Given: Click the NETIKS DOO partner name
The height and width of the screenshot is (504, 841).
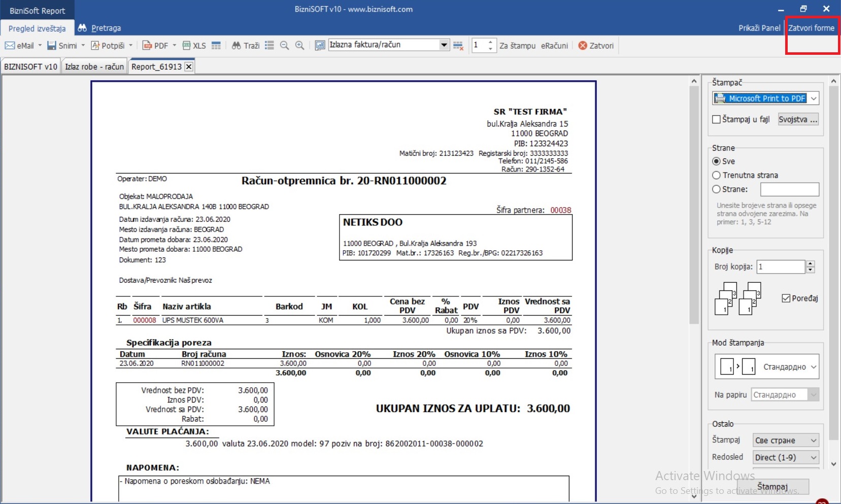Looking at the screenshot, I should 373,222.
